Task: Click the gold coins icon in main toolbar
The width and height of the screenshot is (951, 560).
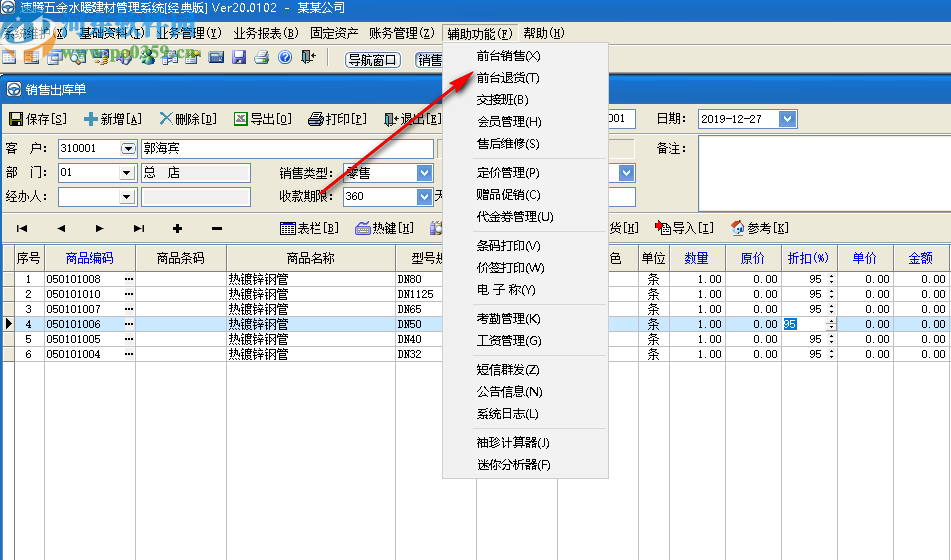Action: click(101, 57)
